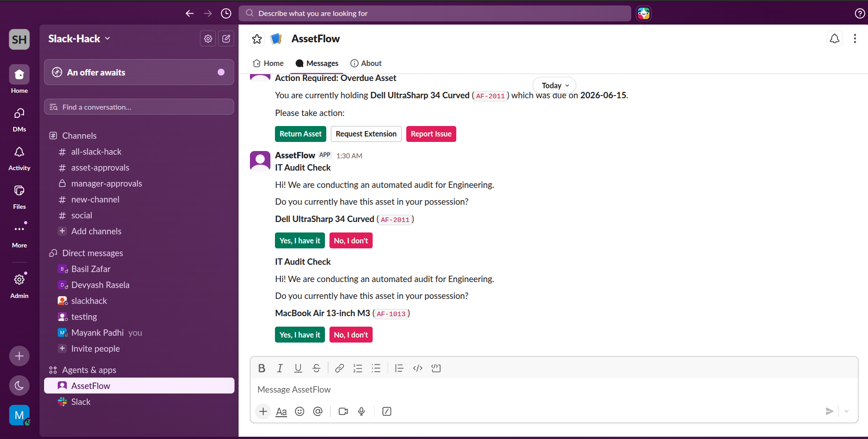Screen dimensions: 868x439
Task: Insert a link in the message
Action: [x=339, y=368]
